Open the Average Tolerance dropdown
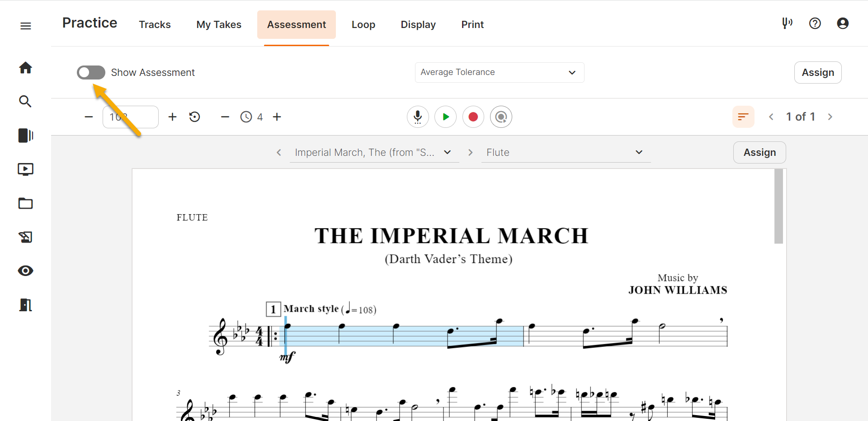This screenshot has height=421, width=868. [500, 72]
